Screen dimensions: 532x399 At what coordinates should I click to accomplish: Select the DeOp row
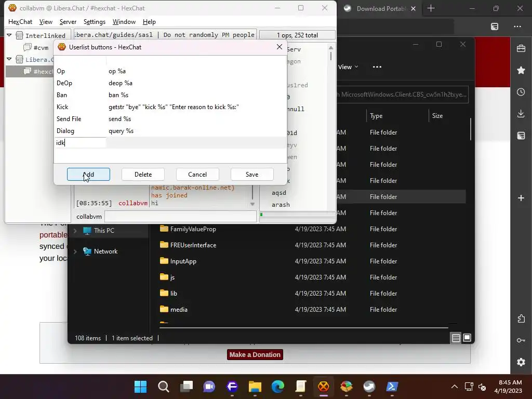click(170, 83)
